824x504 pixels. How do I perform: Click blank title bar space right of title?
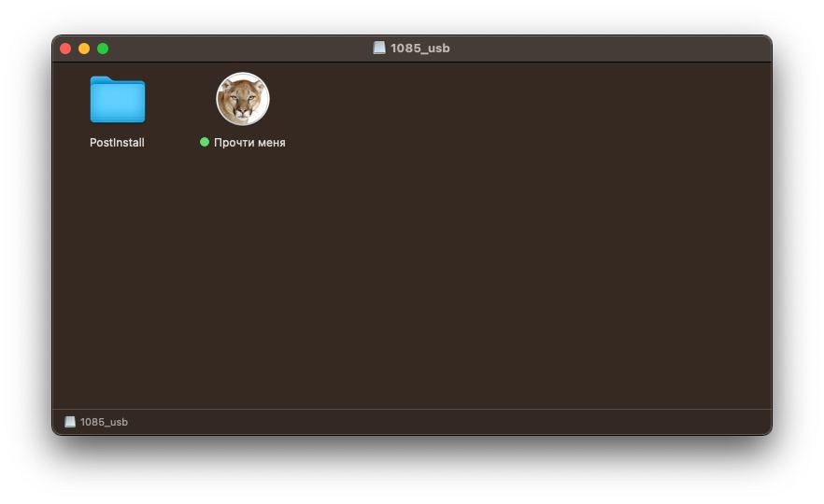click(604, 49)
